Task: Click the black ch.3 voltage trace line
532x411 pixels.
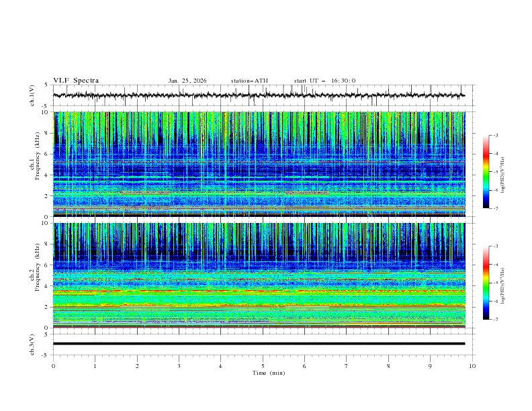Action: [259, 344]
